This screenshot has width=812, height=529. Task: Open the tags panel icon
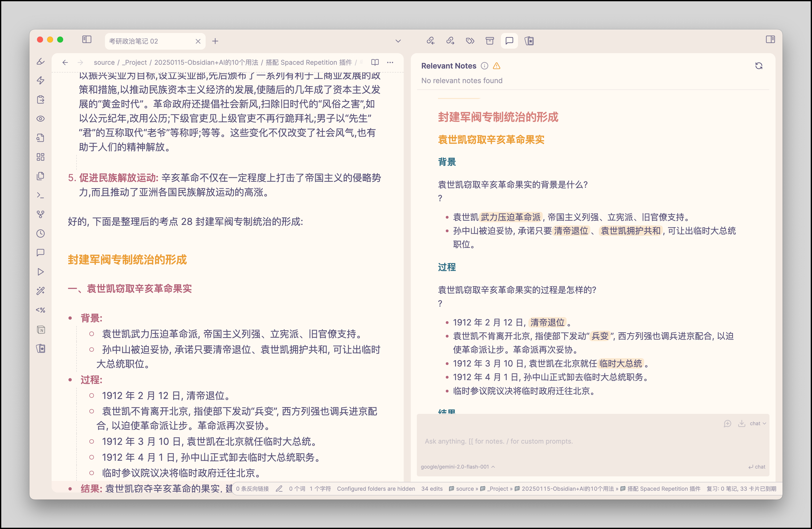(470, 41)
